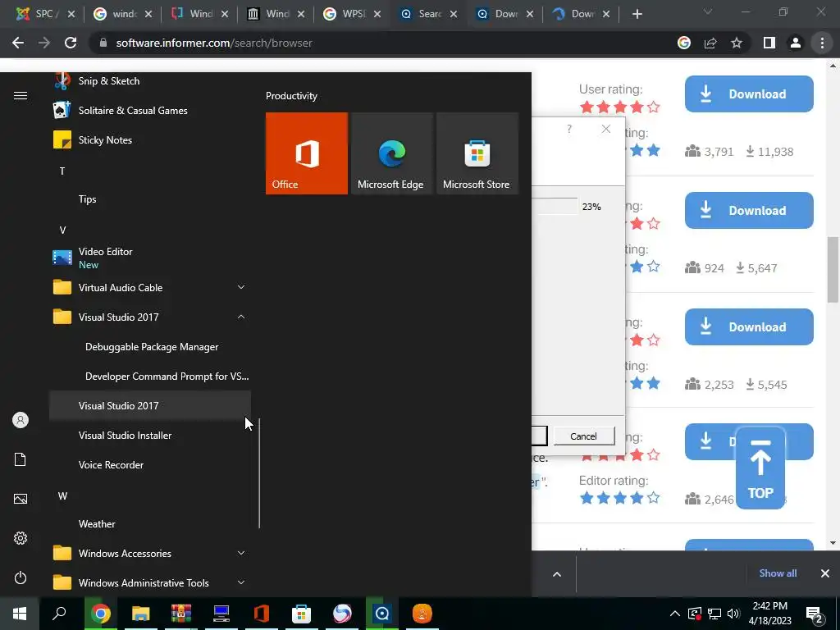
Task: Click Download beside the 2,253 users count
Action: click(x=749, y=326)
